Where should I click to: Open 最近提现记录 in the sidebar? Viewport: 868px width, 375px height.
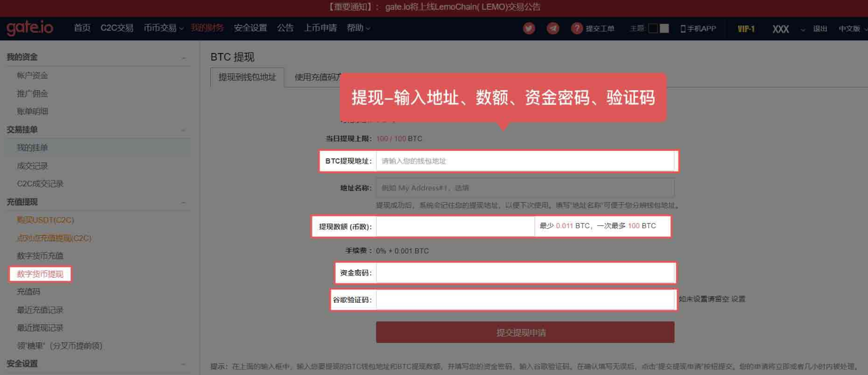point(40,328)
